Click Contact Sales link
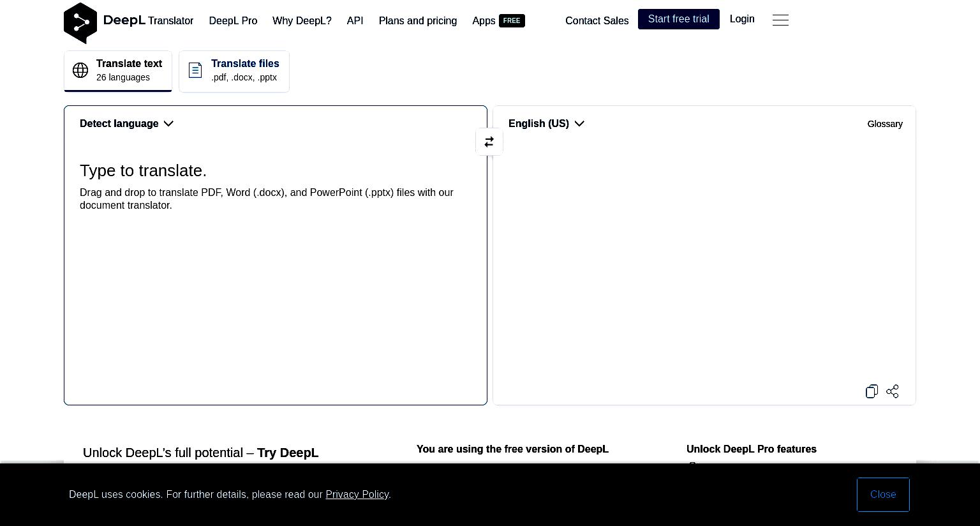This screenshot has height=526, width=980. pos(597,20)
